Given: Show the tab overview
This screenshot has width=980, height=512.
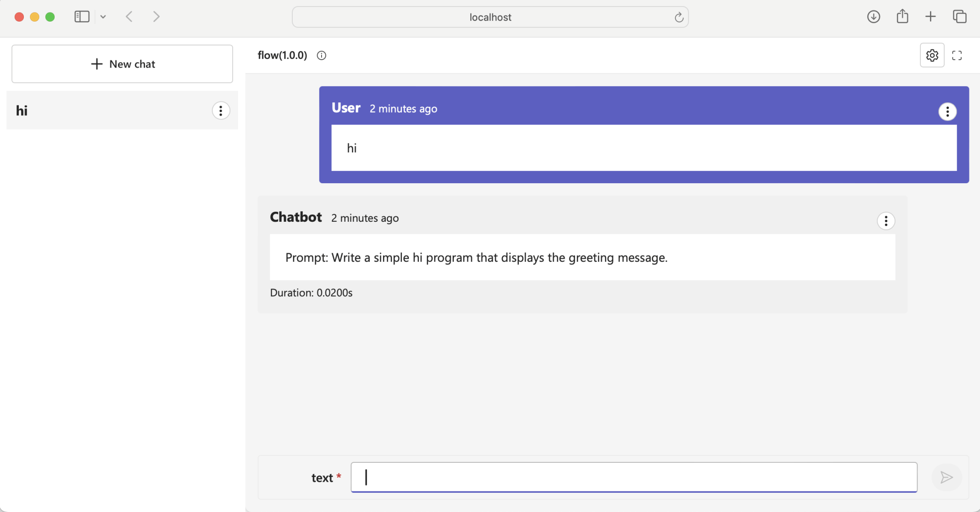Looking at the screenshot, I should click(x=959, y=17).
